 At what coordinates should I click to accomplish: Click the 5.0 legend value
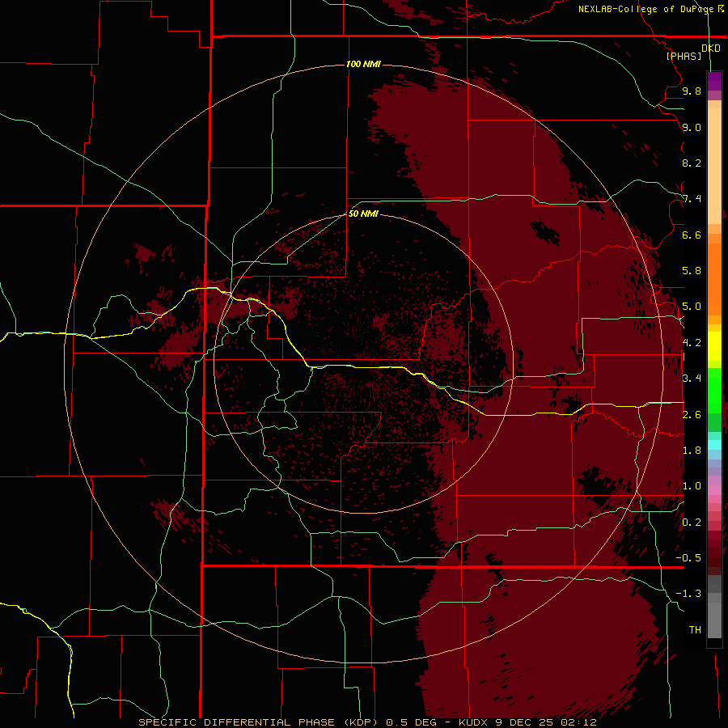tap(692, 307)
